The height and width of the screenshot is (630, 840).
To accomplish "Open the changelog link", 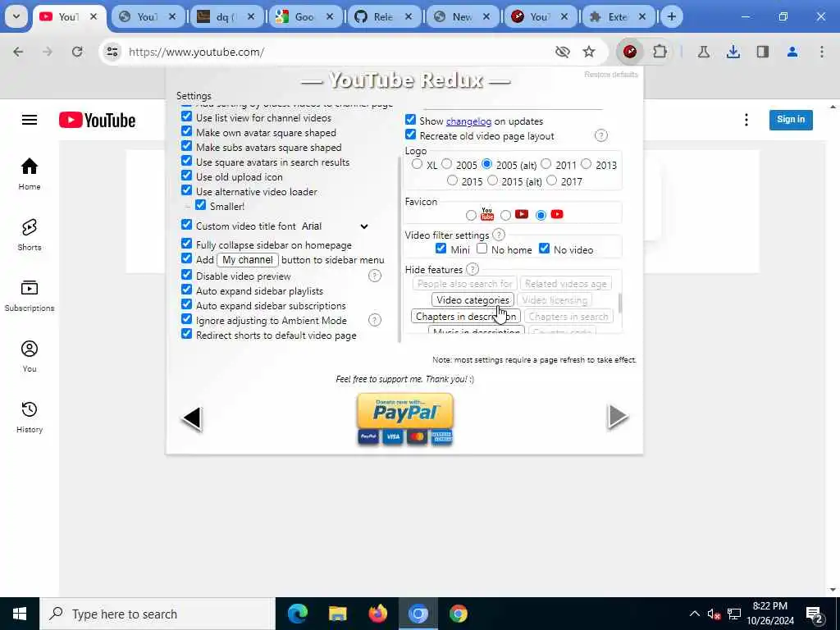I will pyautogui.click(x=468, y=121).
